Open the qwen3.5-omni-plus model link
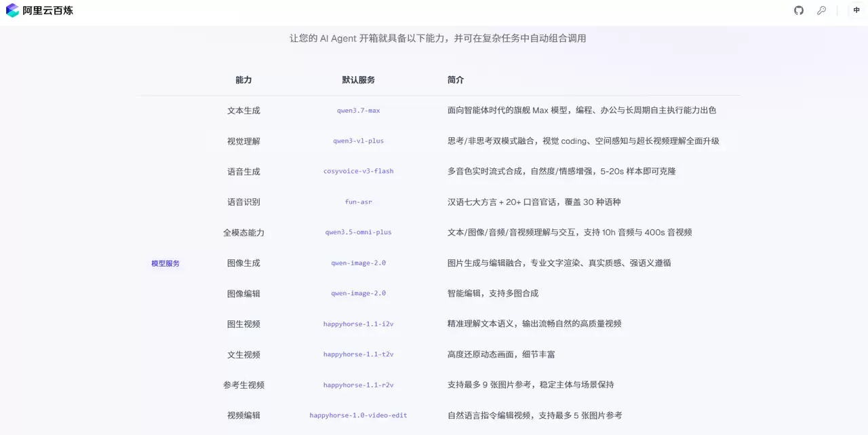The height and width of the screenshot is (435, 868). click(358, 232)
